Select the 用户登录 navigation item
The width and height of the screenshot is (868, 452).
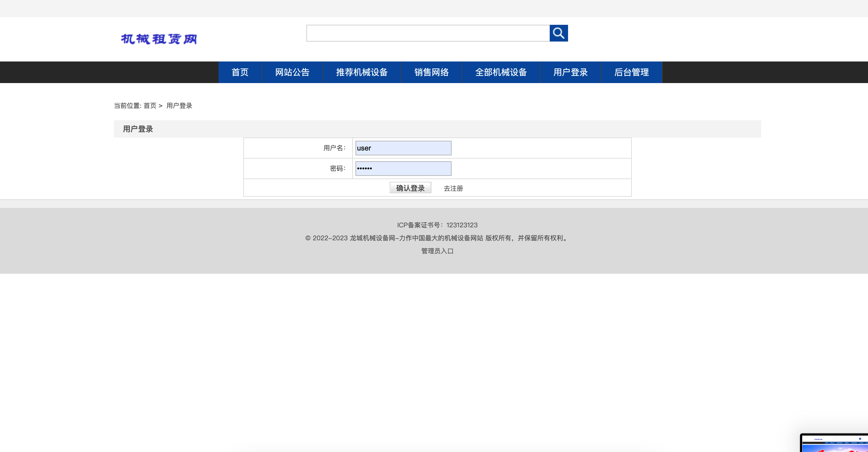point(570,72)
